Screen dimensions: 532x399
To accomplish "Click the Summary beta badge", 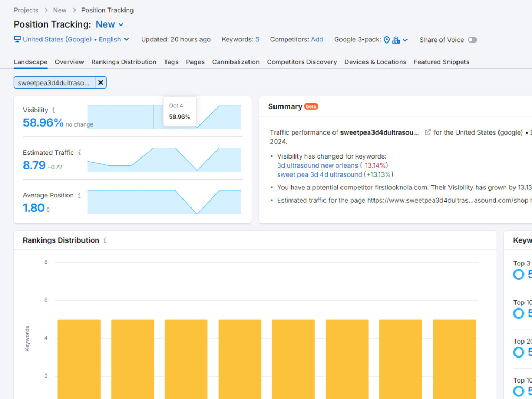I will coord(311,106).
